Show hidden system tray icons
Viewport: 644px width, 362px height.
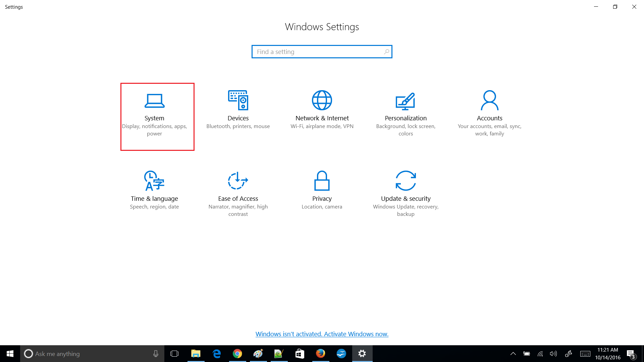click(x=513, y=354)
